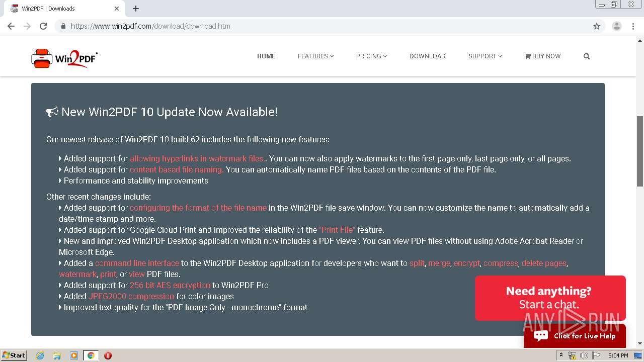
Task: Bookmark this page with star icon
Action: click(597, 26)
